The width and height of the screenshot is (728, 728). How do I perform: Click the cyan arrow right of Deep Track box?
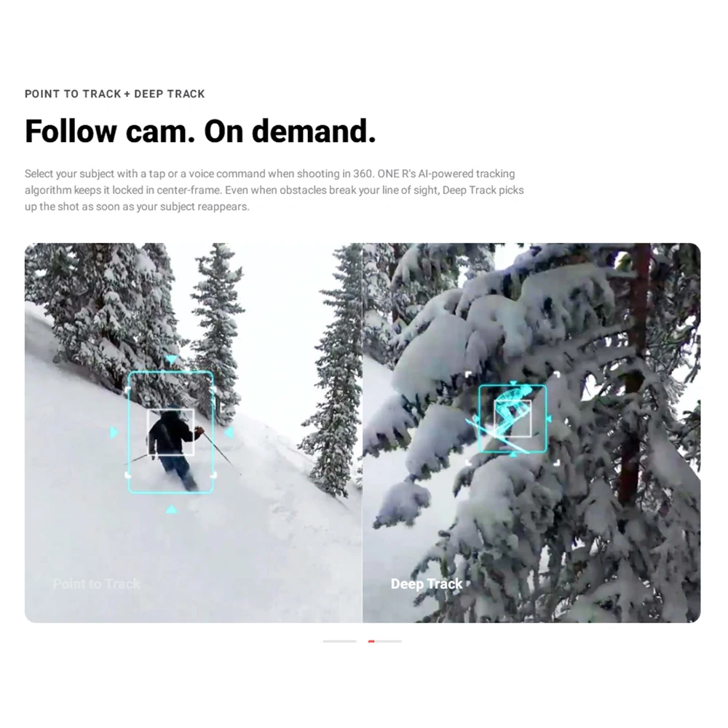pos(549,419)
